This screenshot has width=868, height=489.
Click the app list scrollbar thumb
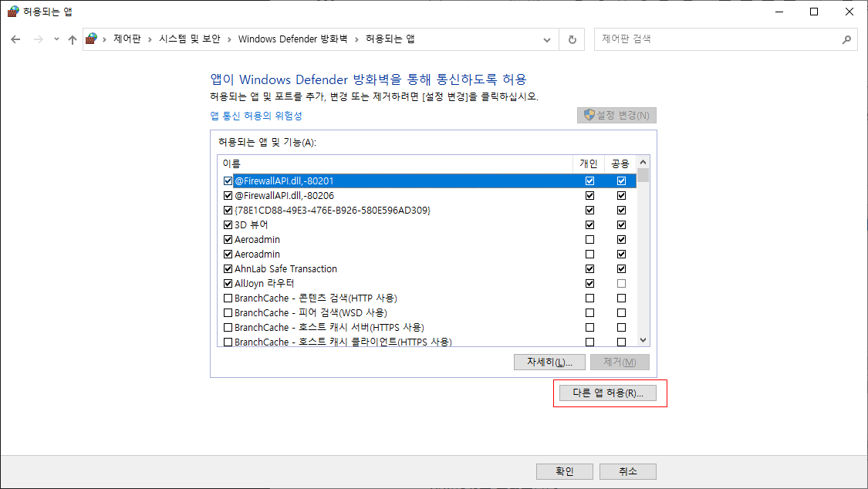pyautogui.click(x=643, y=175)
